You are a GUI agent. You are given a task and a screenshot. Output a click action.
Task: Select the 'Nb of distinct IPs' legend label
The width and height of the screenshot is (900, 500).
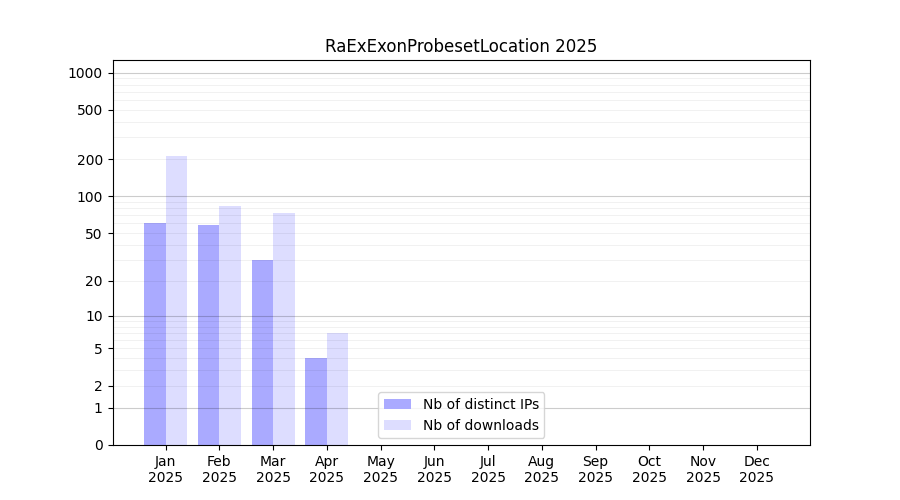click(481, 404)
